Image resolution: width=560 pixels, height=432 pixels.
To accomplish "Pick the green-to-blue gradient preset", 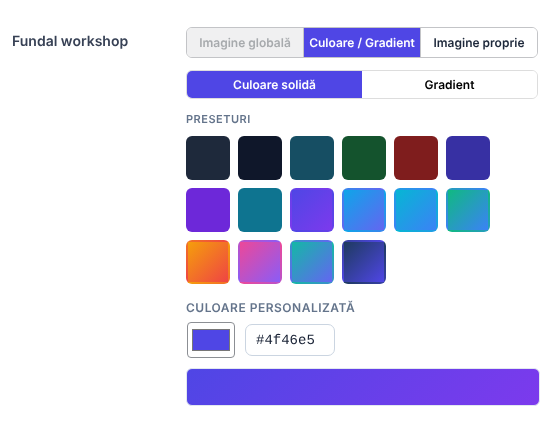I will pyautogui.click(x=468, y=210).
